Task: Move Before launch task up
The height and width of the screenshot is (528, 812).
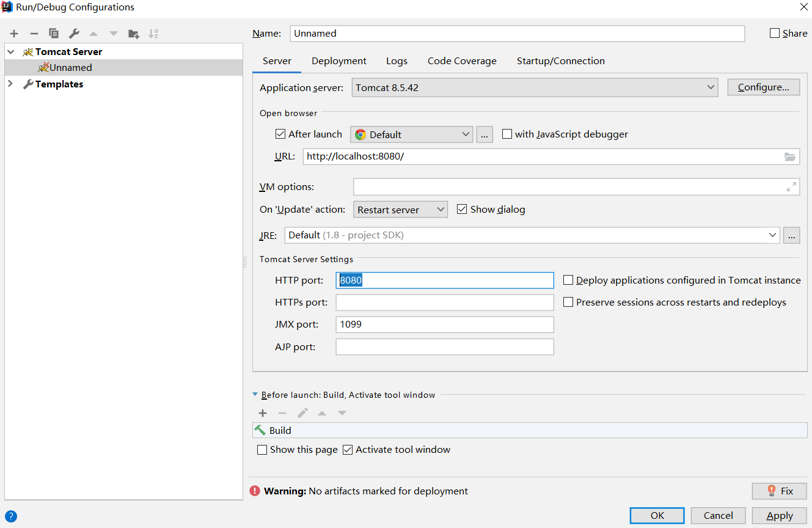Action: (322, 413)
